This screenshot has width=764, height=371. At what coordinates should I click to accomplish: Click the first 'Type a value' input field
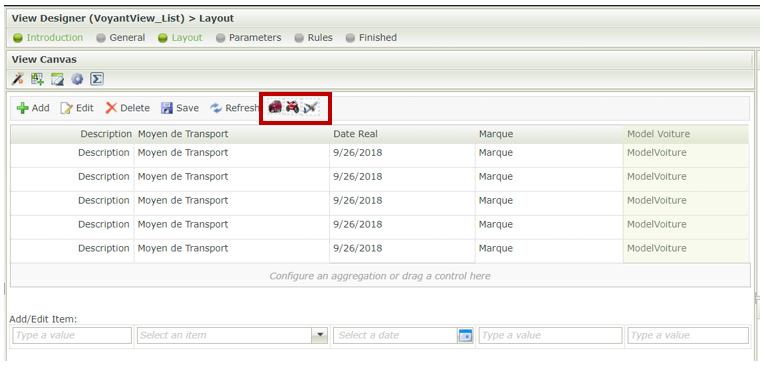pos(72,335)
